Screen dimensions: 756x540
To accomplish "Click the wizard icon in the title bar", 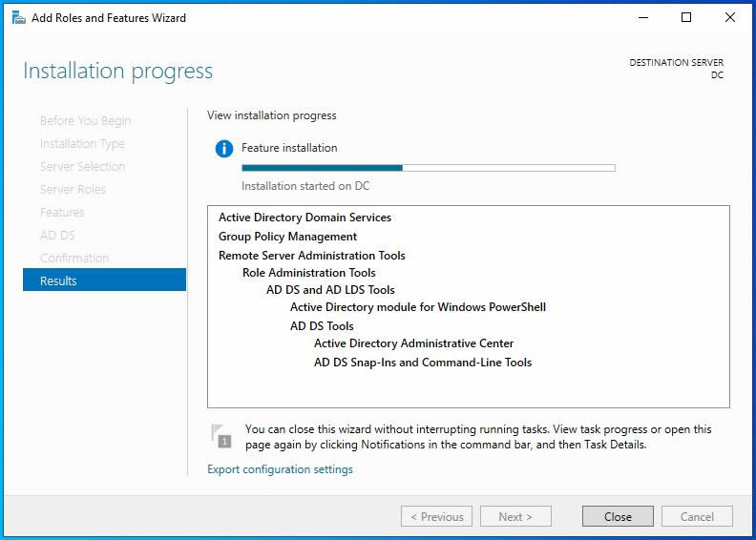I will coord(18,18).
